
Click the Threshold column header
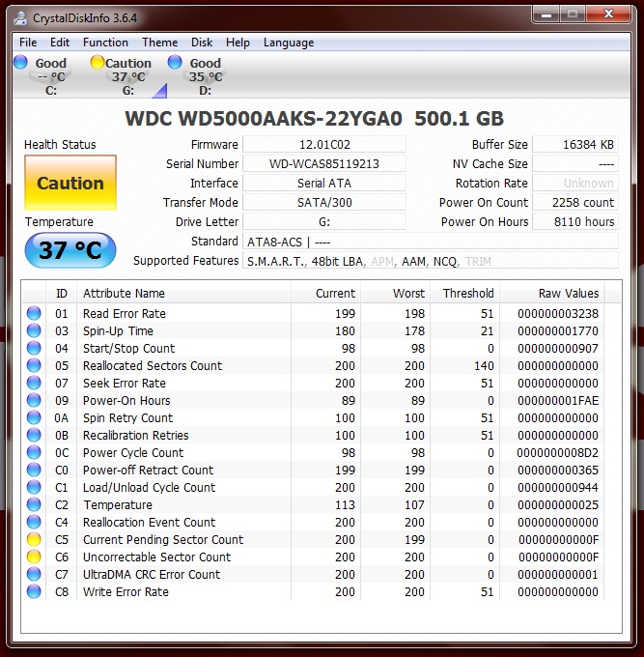coord(464,293)
